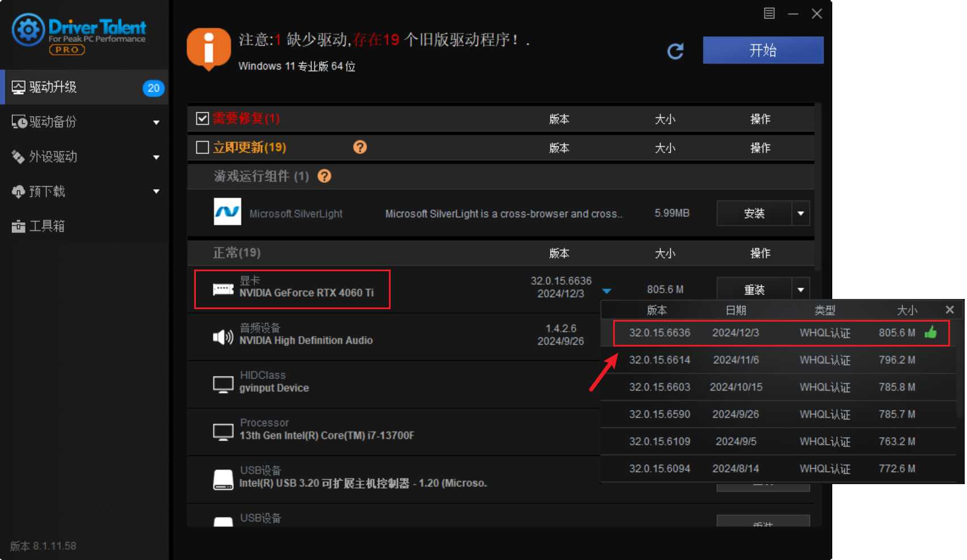
Task: Click the 开始 start button
Action: [763, 50]
